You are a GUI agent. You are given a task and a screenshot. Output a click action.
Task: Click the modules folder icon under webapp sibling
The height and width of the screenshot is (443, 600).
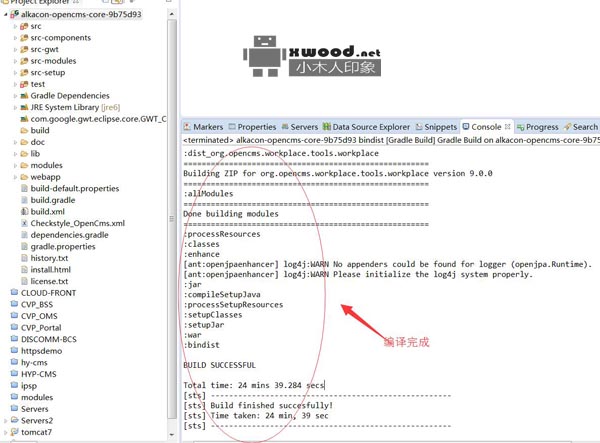point(24,165)
